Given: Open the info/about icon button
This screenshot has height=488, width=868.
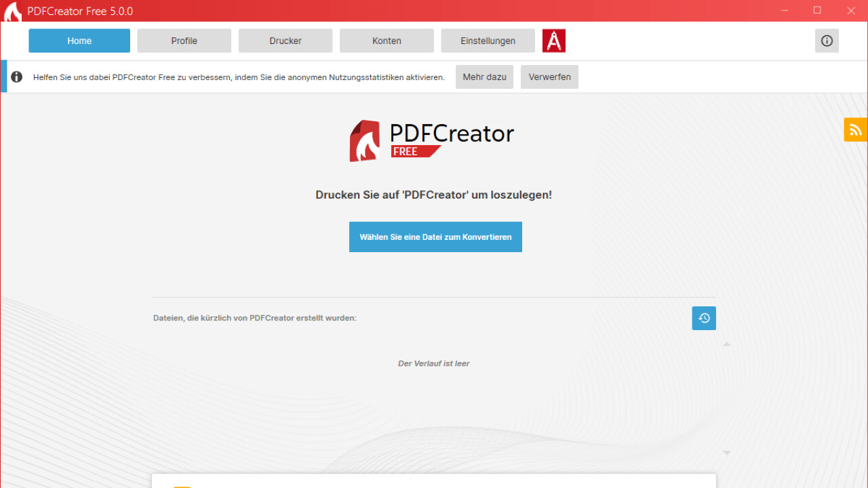Looking at the screenshot, I should click(x=827, y=41).
